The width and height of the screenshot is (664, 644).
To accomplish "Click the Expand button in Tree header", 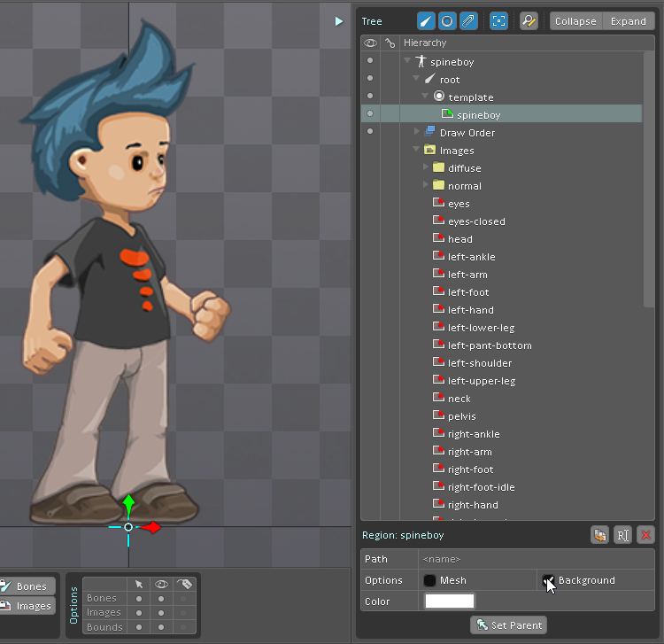I will click(628, 21).
